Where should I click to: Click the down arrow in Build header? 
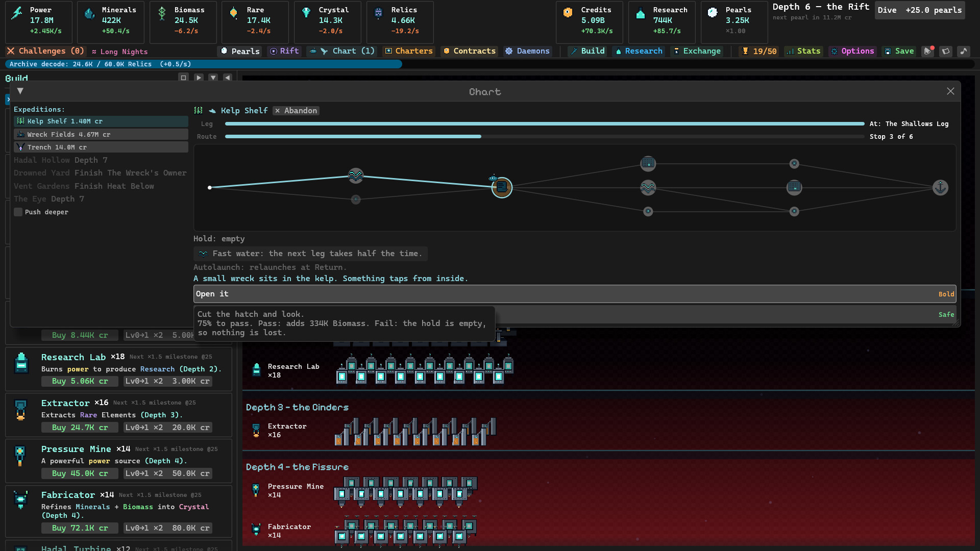[213, 78]
